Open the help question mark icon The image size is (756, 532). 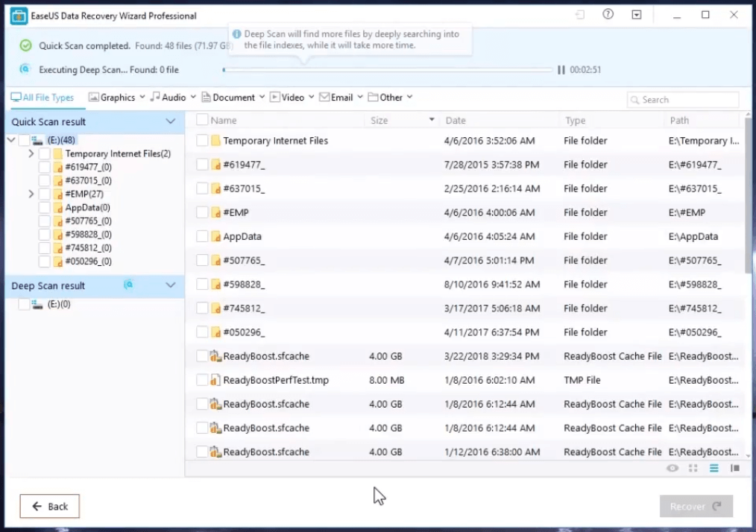[x=608, y=15]
